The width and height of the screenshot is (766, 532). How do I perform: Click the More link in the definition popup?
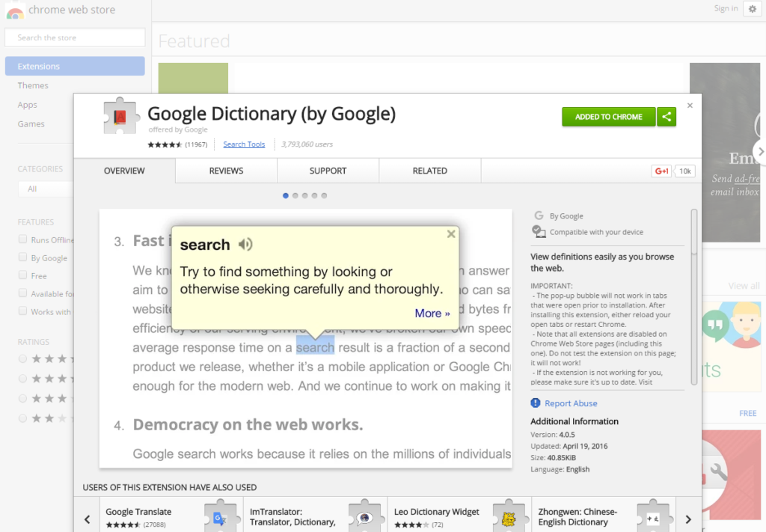(432, 313)
